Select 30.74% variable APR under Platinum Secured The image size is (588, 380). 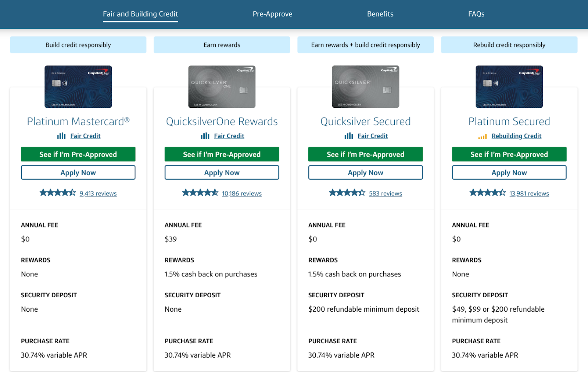[x=485, y=355]
